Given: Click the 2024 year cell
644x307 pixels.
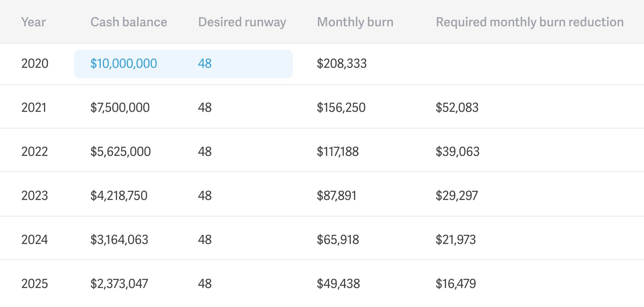Looking at the screenshot, I should (34, 240).
